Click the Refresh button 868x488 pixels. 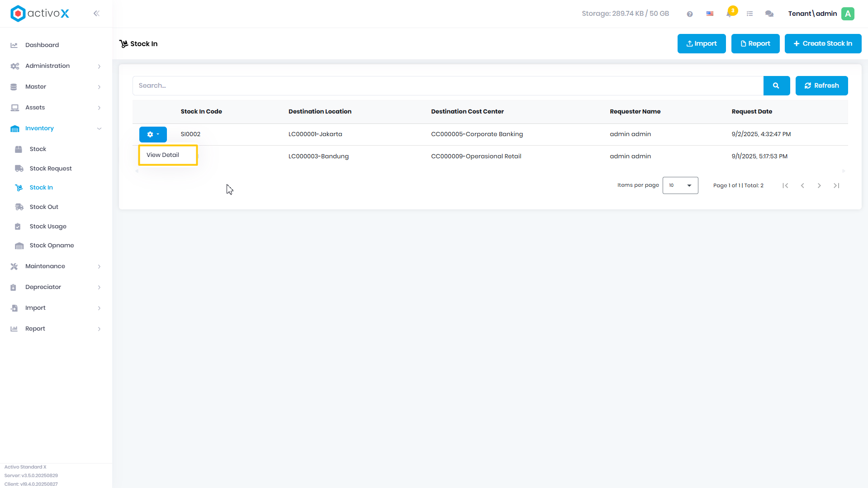[x=821, y=85]
